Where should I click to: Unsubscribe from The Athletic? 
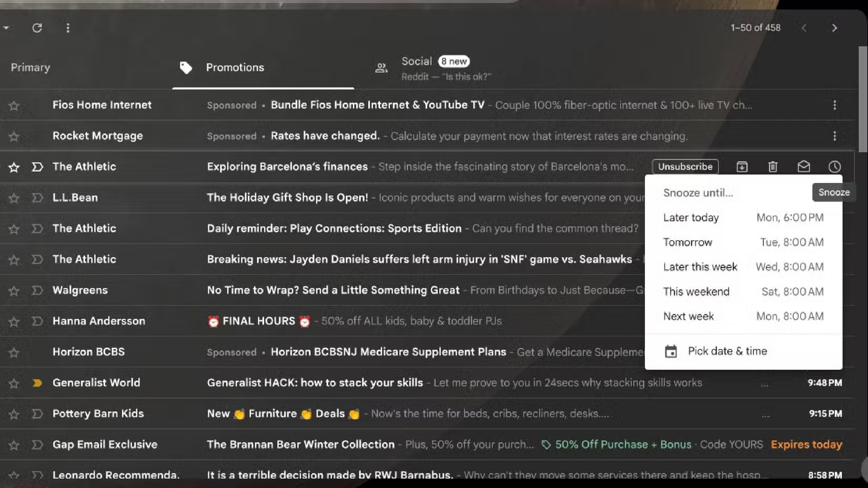(684, 166)
